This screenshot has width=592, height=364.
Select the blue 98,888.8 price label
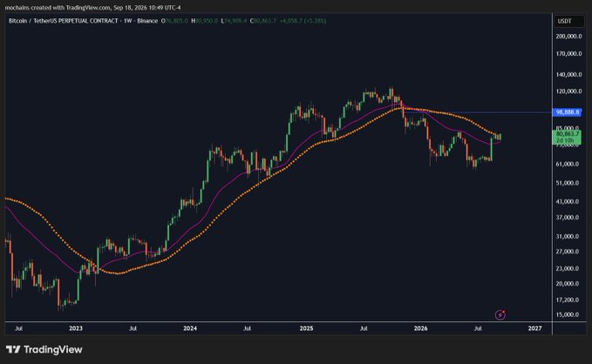click(568, 112)
